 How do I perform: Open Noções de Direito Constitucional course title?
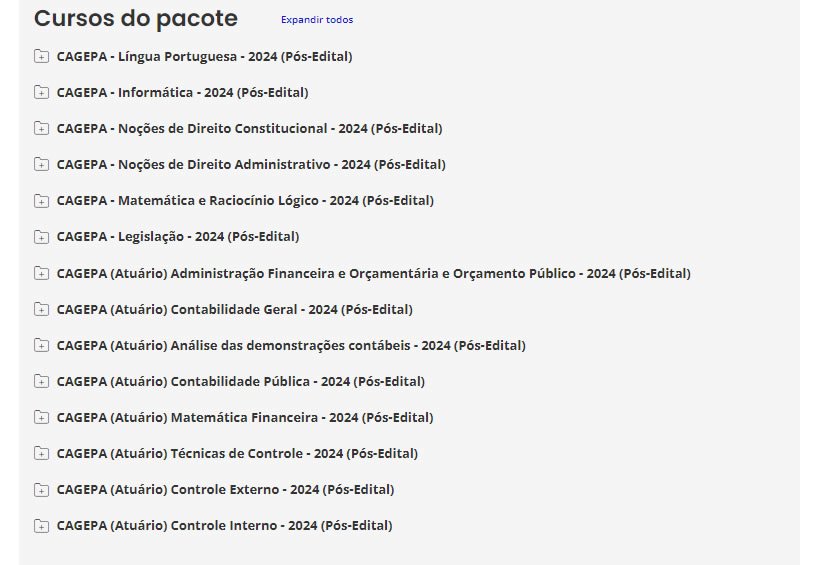click(249, 129)
